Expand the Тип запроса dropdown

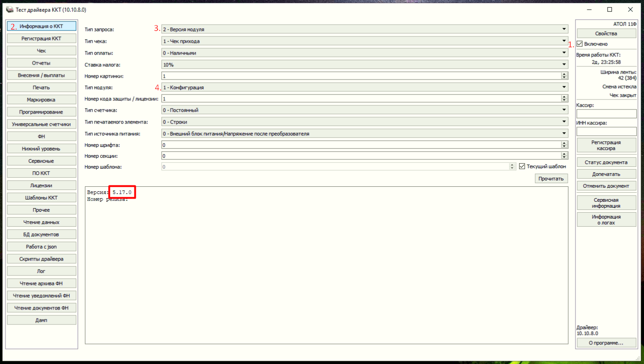click(364, 30)
